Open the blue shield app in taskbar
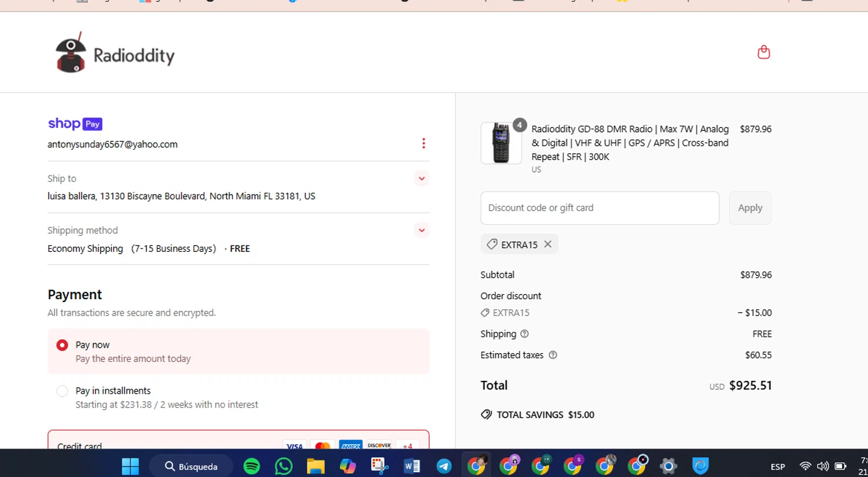Screen dimensions: 868x477 coord(700,466)
